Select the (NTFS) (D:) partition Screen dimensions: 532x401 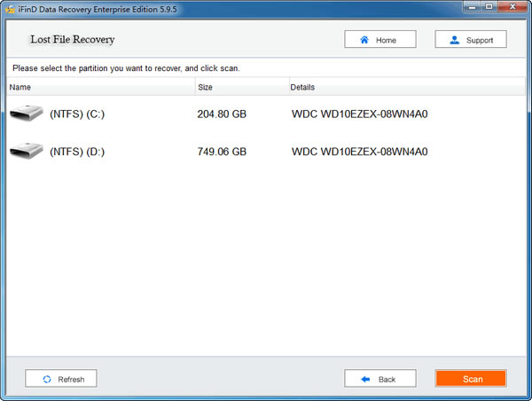click(x=77, y=152)
